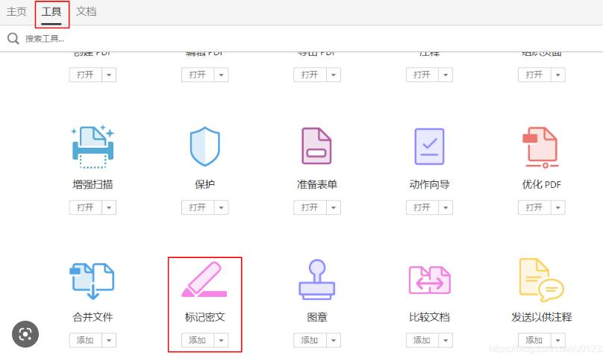
Task: Click 打开 under the 导出 PDF tool
Action: 310,75
